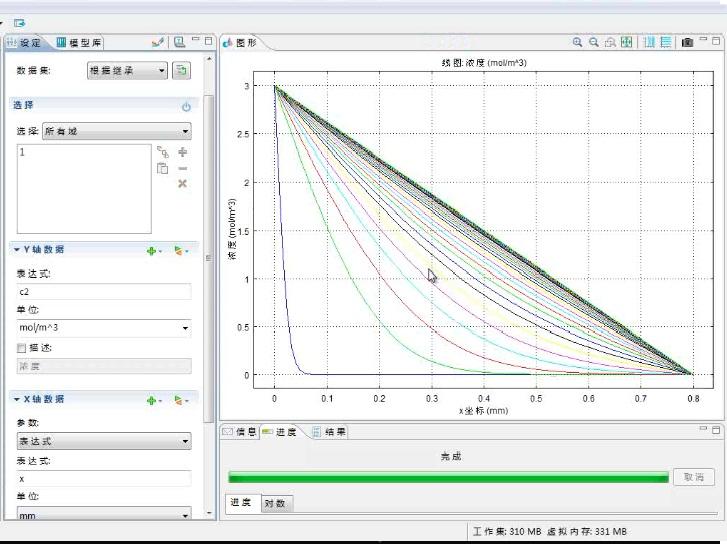Image resolution: width=727 pixels, height=544 pixels.
Task: Click the go-to-source button beside 数据集 dropdown
Action: pos(181,70)
